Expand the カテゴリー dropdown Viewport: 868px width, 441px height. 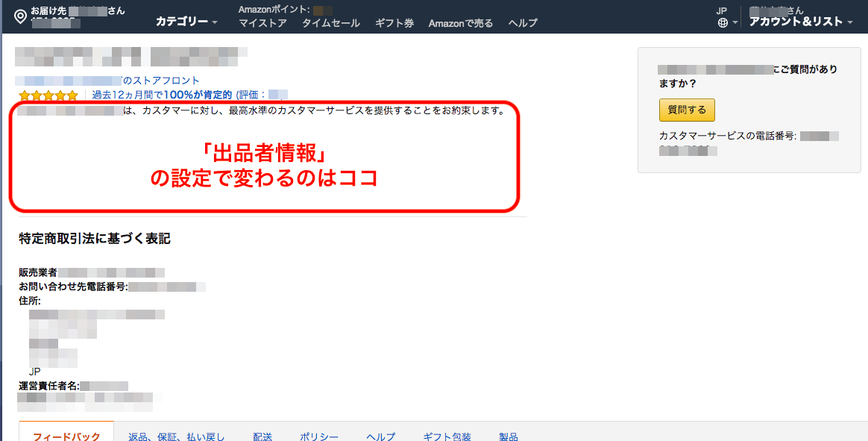(x=186, y=22)
